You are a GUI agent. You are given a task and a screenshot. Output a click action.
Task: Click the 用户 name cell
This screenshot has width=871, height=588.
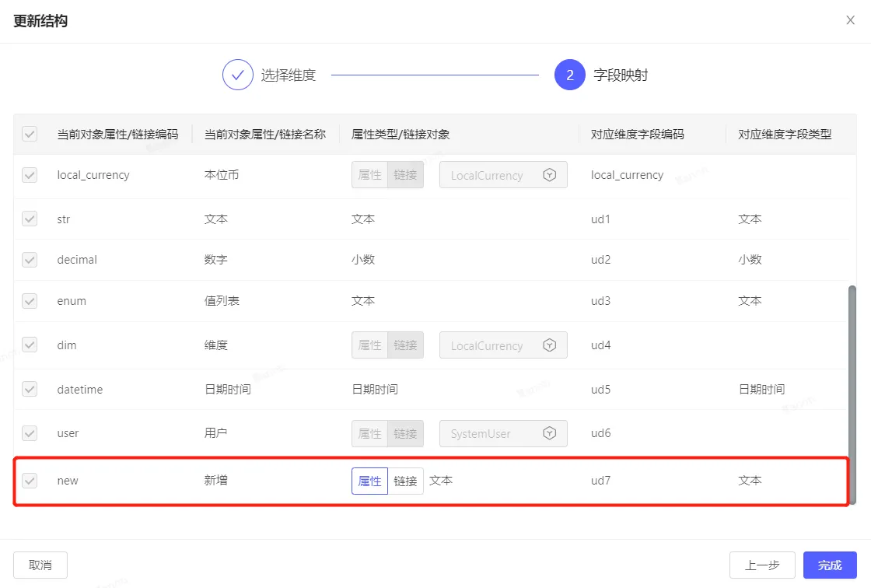(215, 433)
